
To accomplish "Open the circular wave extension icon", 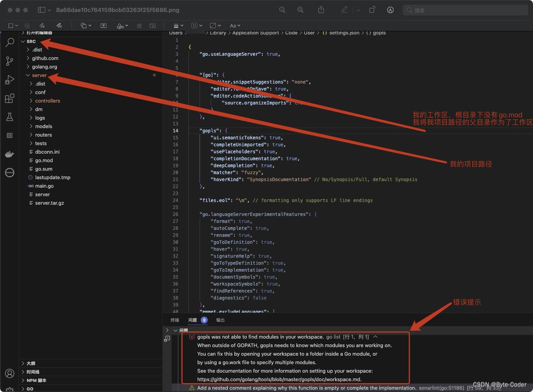I will [x=10, y=173].
